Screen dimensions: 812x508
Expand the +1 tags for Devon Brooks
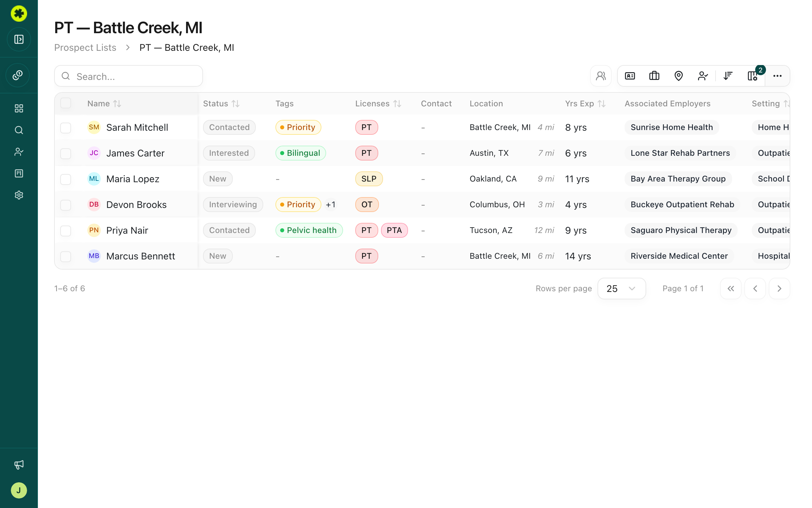tap(331, 205)
